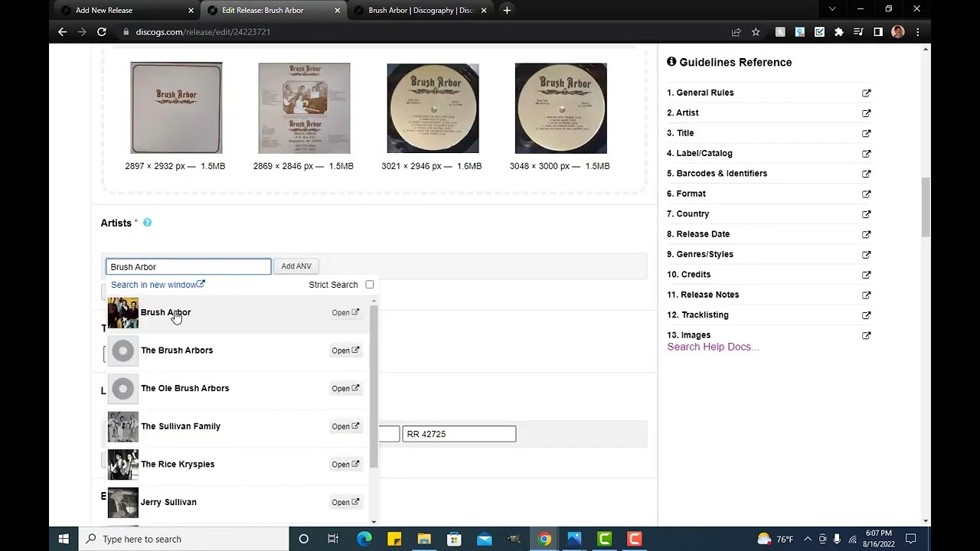Open Windows Start menu

(64, 539)
